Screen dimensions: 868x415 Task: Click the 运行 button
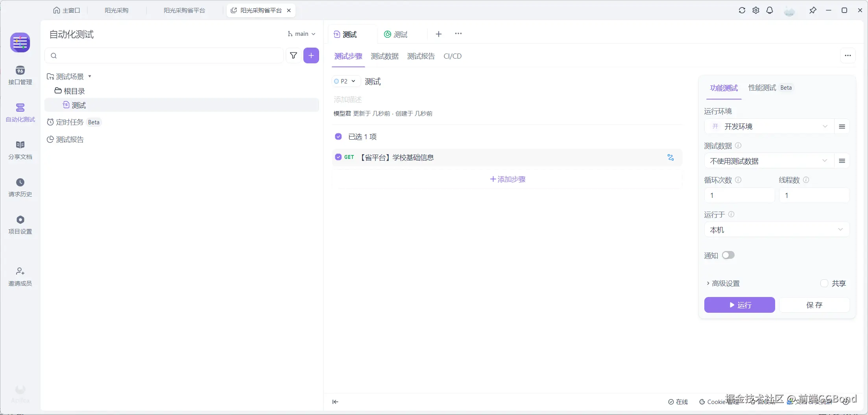740,305
